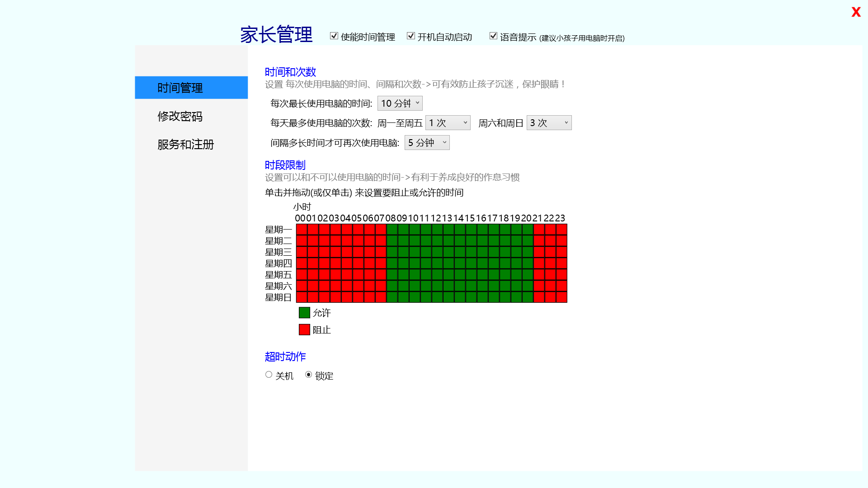Select 关机 radio button

[269, 375]
